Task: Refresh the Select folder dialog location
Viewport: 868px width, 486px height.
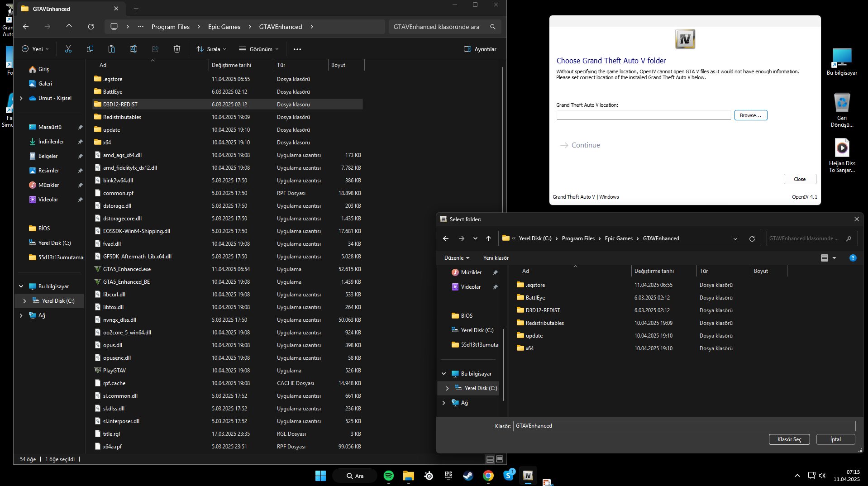Action: 752,238
